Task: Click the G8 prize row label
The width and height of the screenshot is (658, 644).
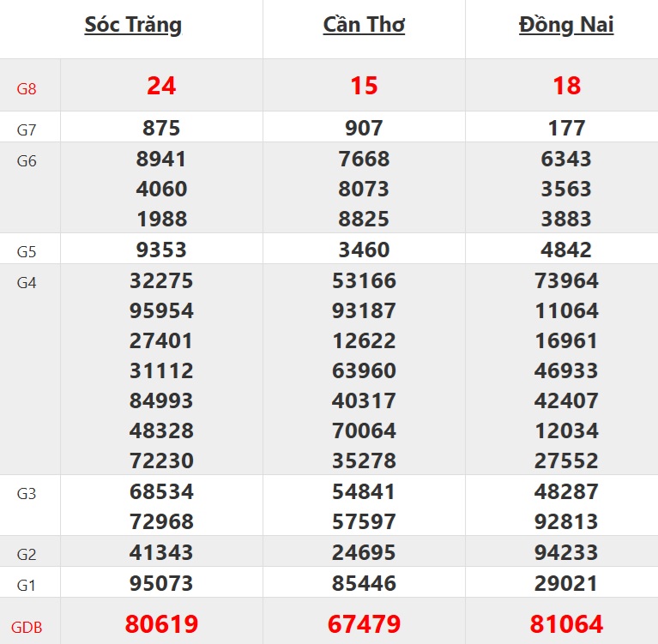Action: (x=27, y=87)
